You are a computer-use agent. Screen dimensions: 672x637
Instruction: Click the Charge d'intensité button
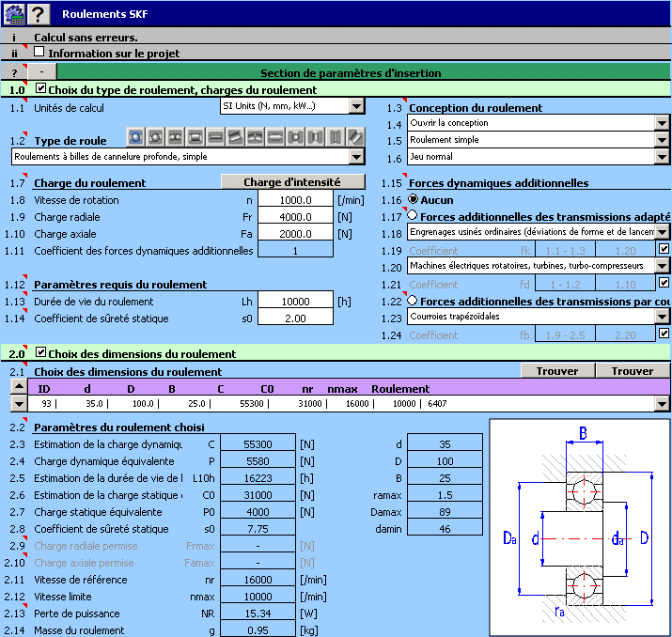point(293,181)
